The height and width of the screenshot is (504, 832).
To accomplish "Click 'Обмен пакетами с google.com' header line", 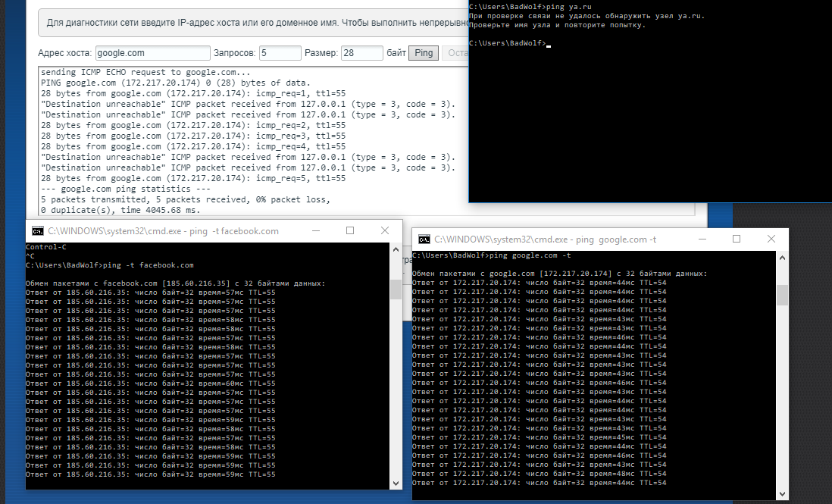I will (560, 274).
